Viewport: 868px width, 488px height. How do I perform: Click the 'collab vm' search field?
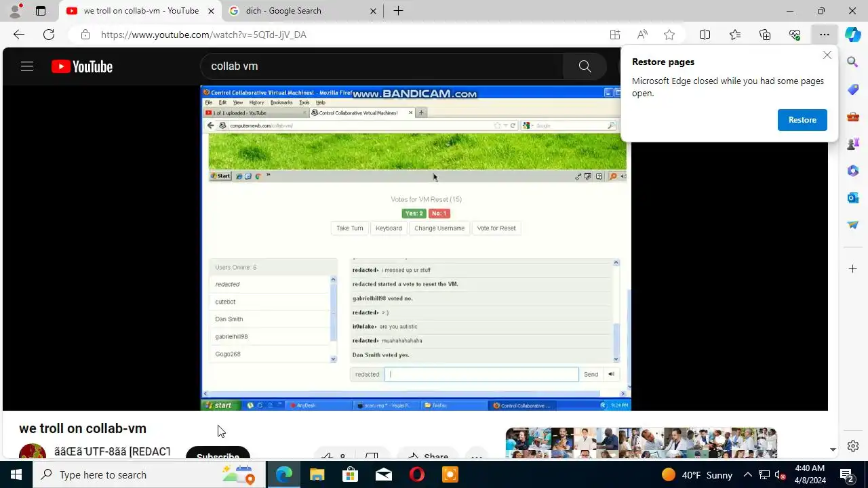[x=382, y=66]
